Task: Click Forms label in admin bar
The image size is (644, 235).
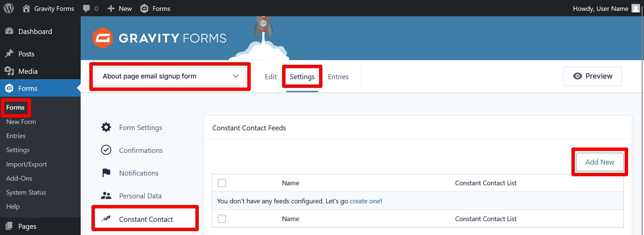Action: 161,9
